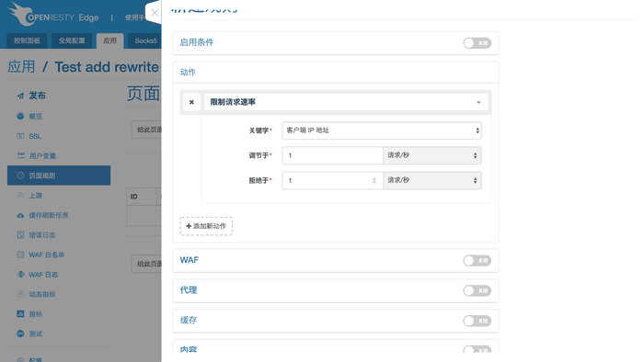Click the 添加新动作 button
This screenshot has height=362, width=644.
click(206, 226)
